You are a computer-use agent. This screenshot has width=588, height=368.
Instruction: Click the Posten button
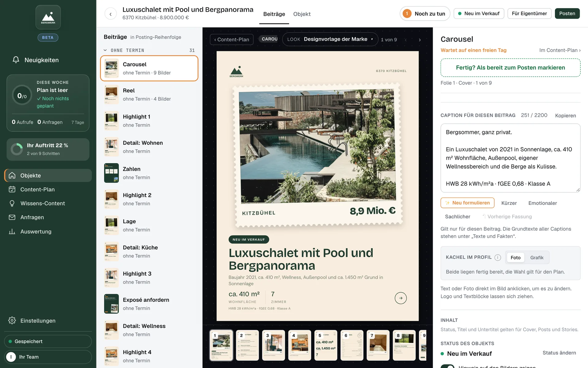click(x=567, y=13)
